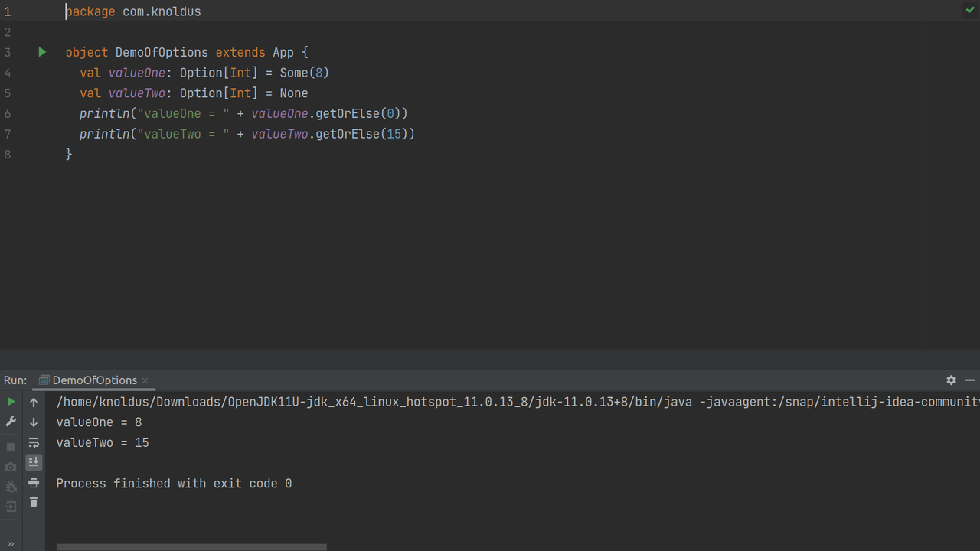Click the horizontal console scrollbar
The width and height of the screenshot is (980, 551).
coord(191,546)
